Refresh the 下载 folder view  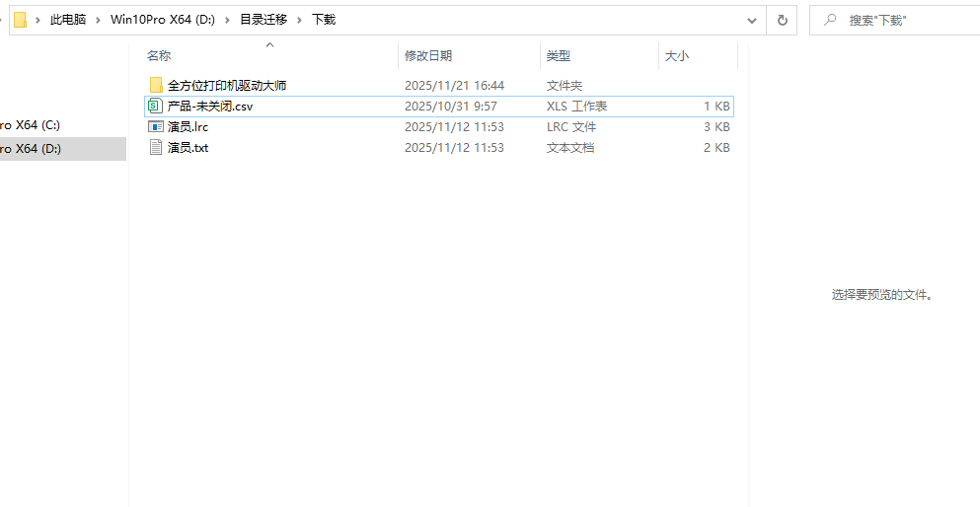pyautogui.click(x=782, y=20)
